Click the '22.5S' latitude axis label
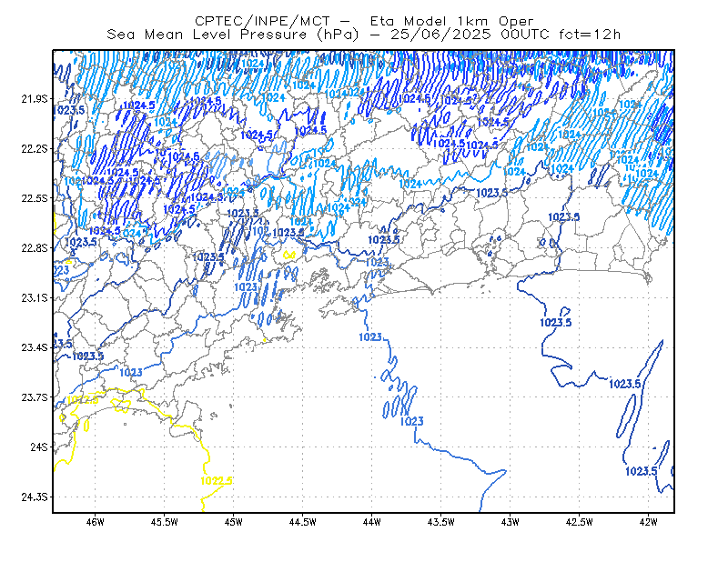This screenshot has width=728, height=562. tap(35, 198)
